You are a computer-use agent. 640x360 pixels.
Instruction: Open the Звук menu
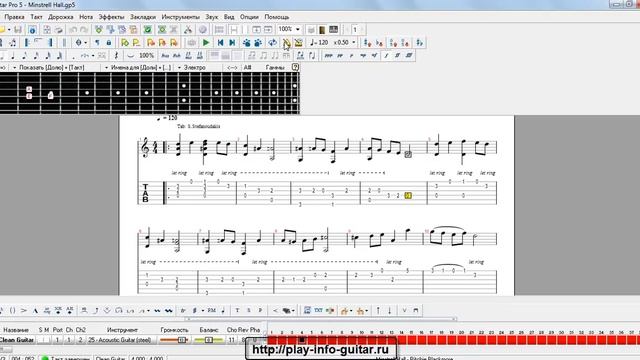tap(211, 17)
